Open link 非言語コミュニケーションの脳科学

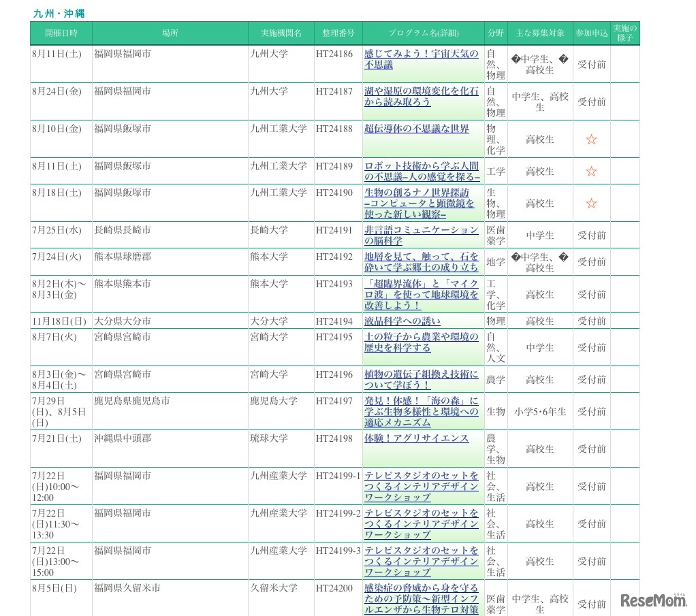coord(421,236)
